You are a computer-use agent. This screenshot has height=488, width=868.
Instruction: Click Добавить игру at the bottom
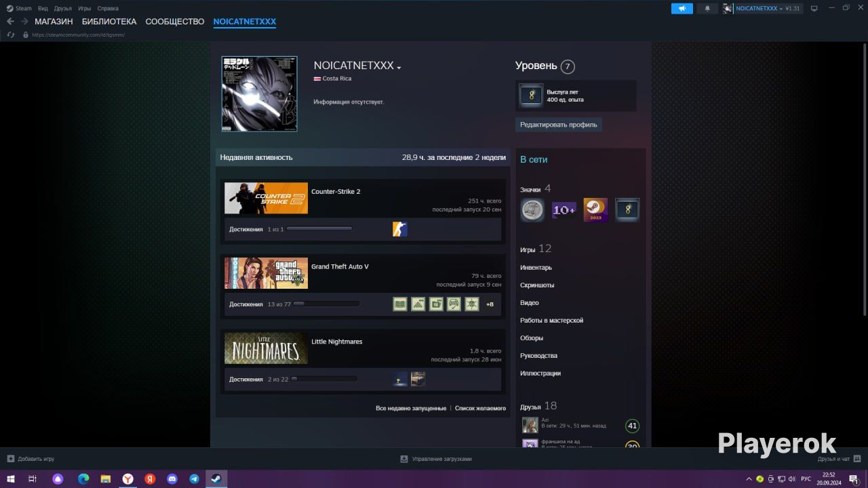tap(31, 459)
